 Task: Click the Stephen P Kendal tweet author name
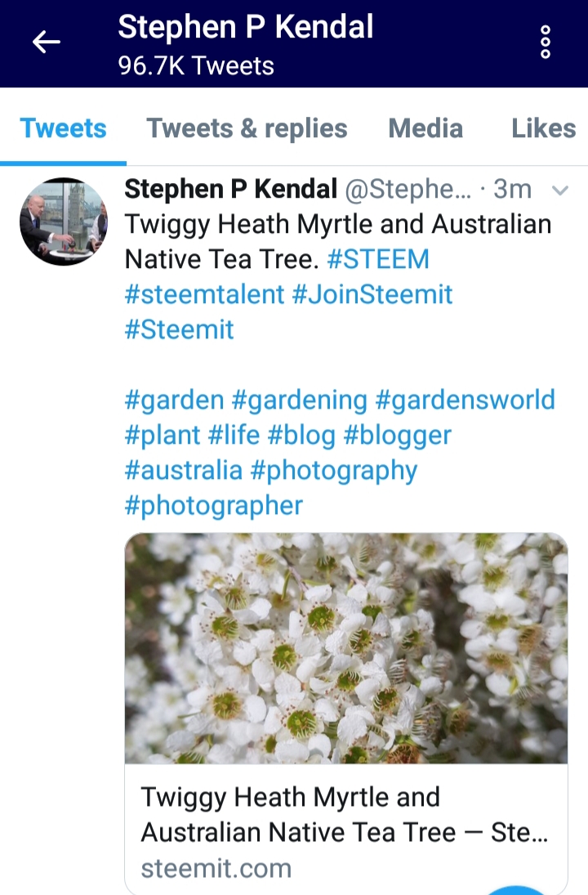coord(231,189)
